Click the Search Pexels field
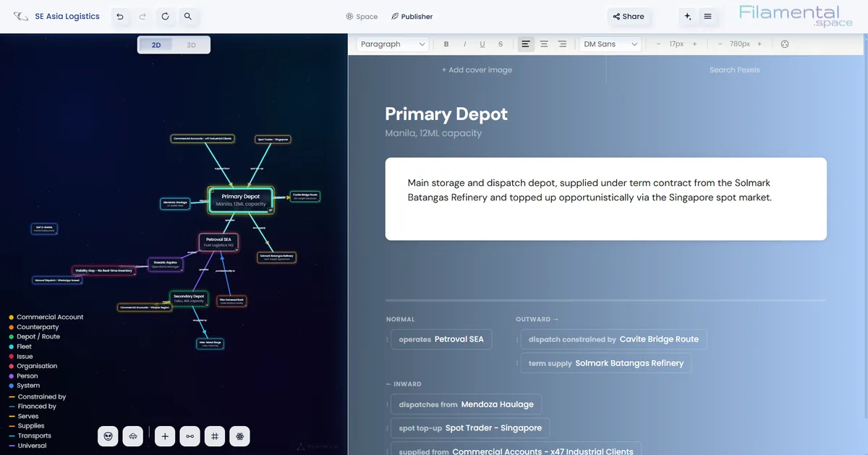868x455 pixels. click(x=734, y=70)
